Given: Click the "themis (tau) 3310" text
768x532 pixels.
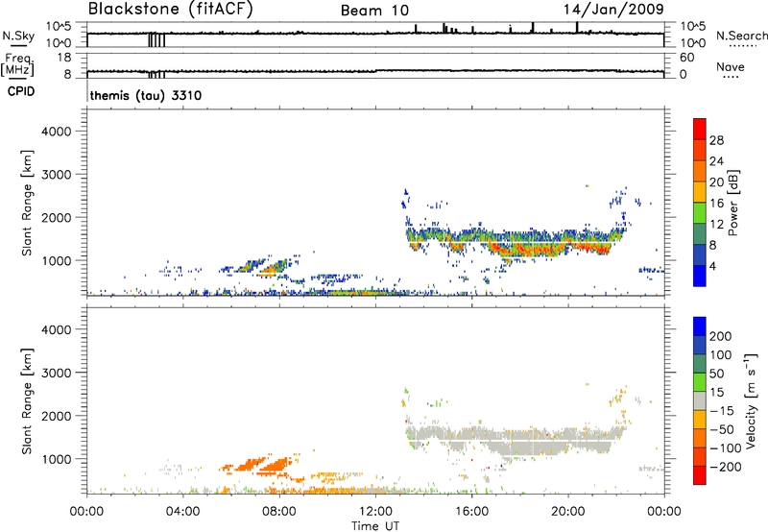Looking at the screenshot, I should click(146, 95).
